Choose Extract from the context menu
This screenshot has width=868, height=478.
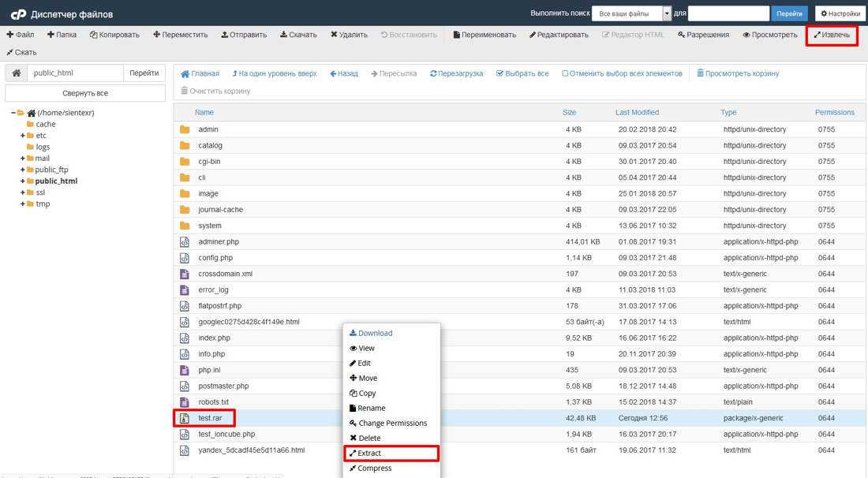point(369,454)
